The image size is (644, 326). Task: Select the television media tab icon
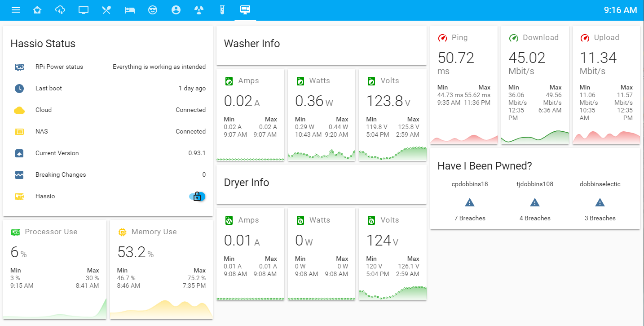click(x=84, y=10)
